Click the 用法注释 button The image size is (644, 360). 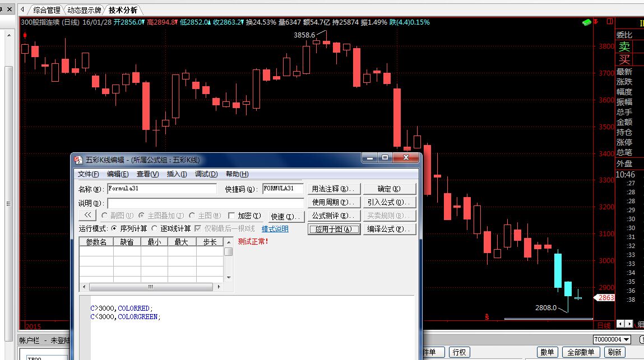point(334,189)
